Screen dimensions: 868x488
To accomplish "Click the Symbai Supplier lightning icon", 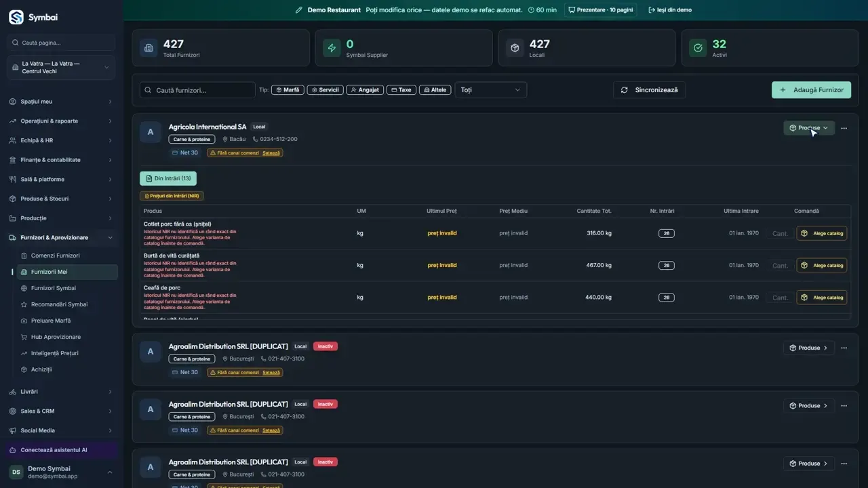I will point(332,48).
